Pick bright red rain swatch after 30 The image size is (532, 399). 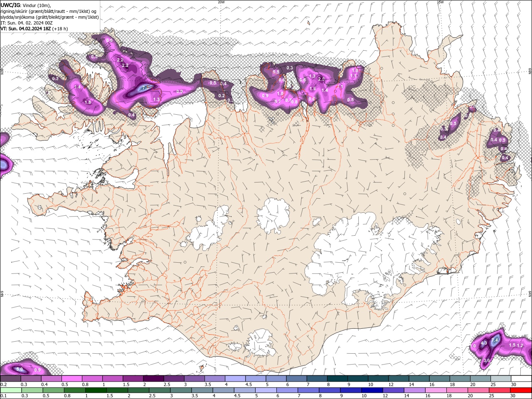pyautogui.click(x=521, y=390)
